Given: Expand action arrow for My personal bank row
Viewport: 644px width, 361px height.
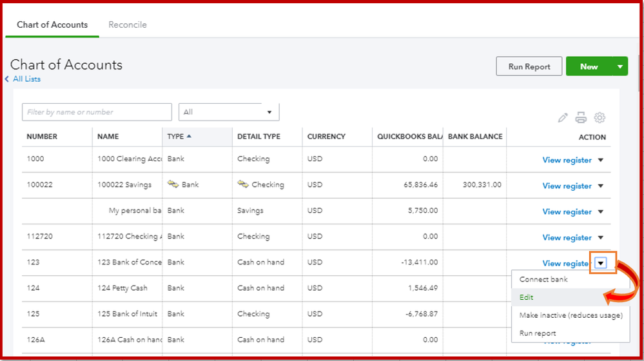Looking at the screenshot, I should click(600, 212).
